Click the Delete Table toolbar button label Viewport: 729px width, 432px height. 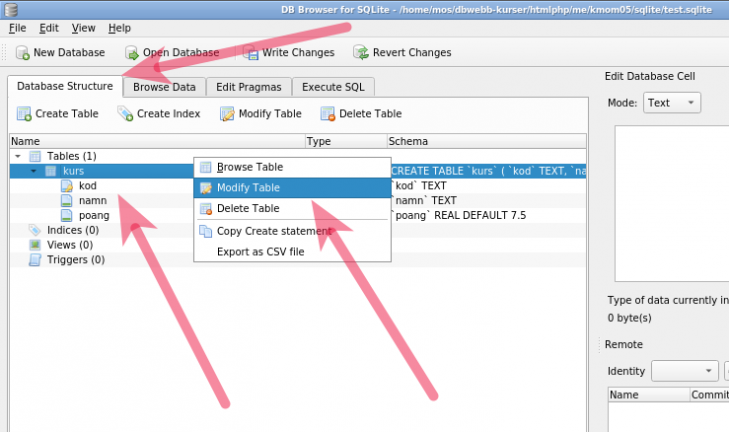tap(370, 113)
